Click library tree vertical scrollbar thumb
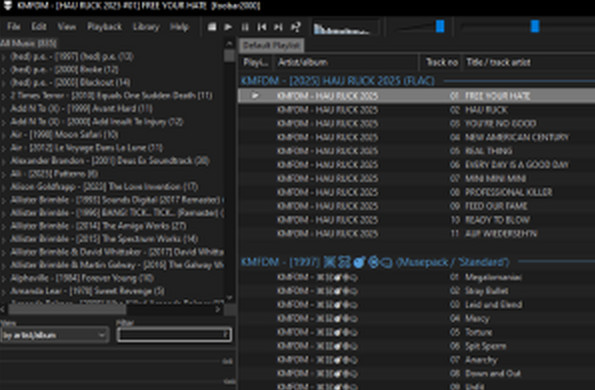 [x=229, y=56]
